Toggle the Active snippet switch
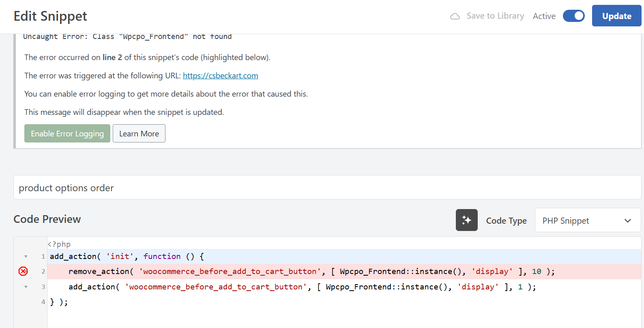This screenshot has width=644, height=328. (x=574, y=16)
